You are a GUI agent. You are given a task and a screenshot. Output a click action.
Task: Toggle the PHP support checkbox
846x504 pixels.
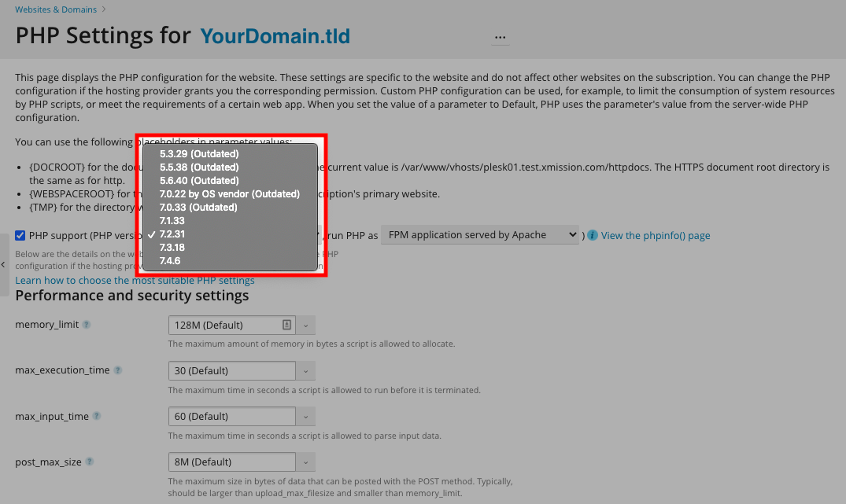coord(20,235)
